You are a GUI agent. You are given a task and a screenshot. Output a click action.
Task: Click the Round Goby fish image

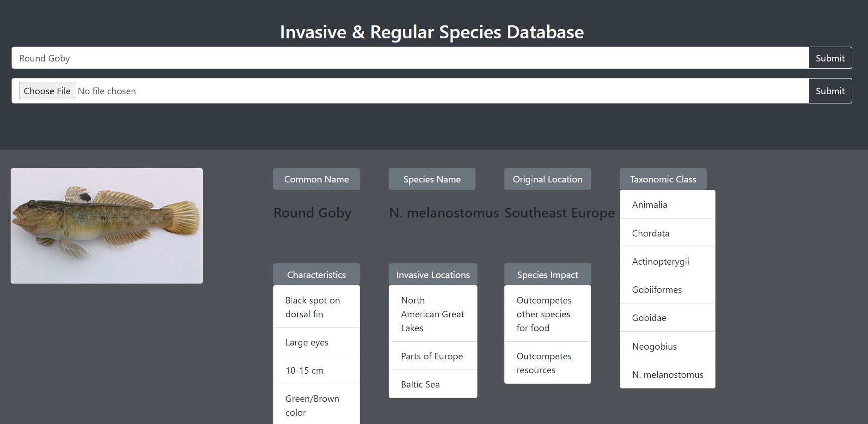(106, 225)
